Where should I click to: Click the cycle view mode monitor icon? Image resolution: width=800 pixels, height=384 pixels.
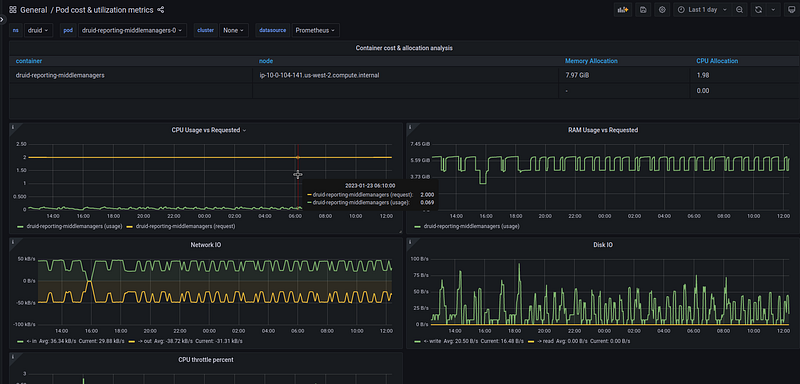point(790,10)
